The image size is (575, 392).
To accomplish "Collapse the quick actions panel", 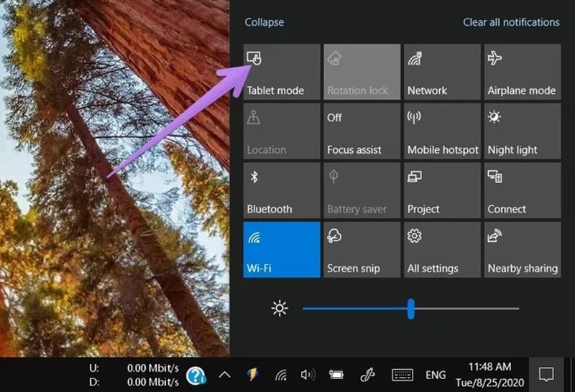I will tap(264, 22).
